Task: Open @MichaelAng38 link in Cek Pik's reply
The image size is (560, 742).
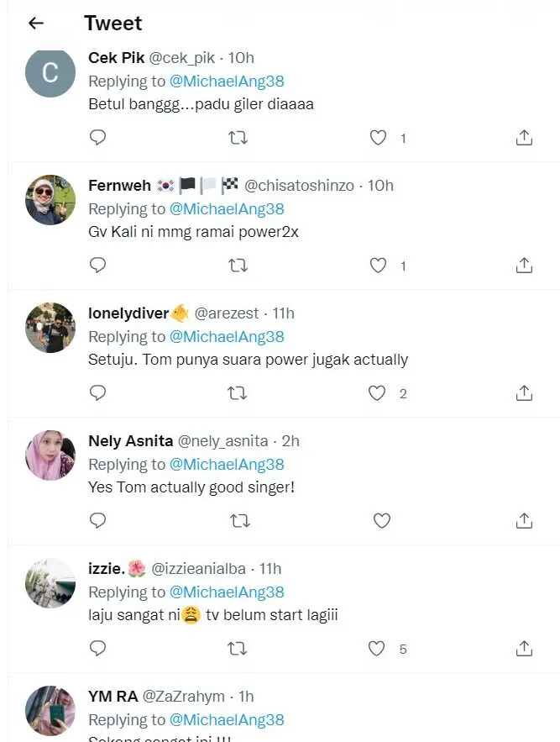Action: [x=227, y=82]
